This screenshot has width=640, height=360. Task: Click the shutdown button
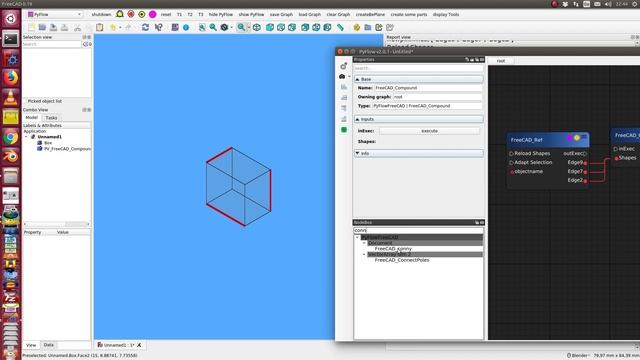tap(101, 14)
